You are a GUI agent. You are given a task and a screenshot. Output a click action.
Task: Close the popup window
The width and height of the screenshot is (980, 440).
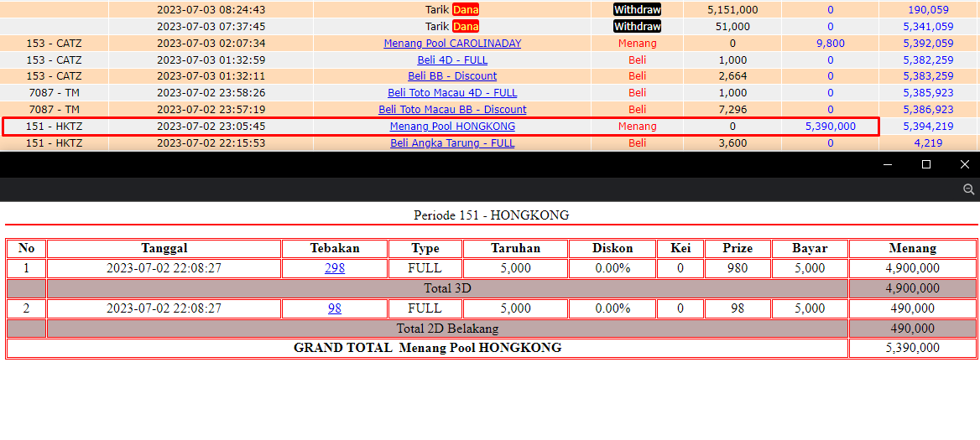click(x=964, y=164)
